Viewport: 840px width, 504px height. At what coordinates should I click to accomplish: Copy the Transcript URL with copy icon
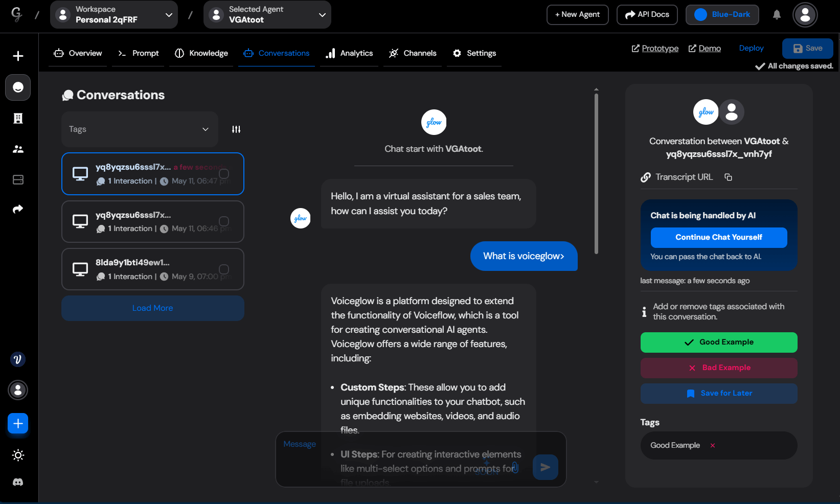[x=729, y=177]
